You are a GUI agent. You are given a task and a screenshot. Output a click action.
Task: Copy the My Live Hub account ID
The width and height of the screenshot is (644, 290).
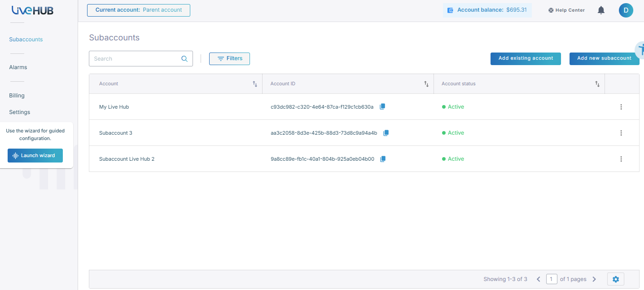[x=382, y=107]
